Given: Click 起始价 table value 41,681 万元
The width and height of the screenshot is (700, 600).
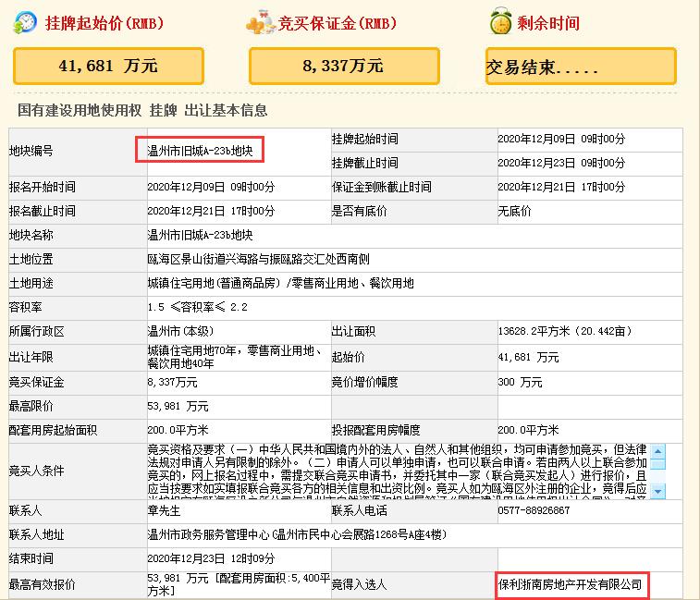Looking at the screenshot, I should (528, 357).
